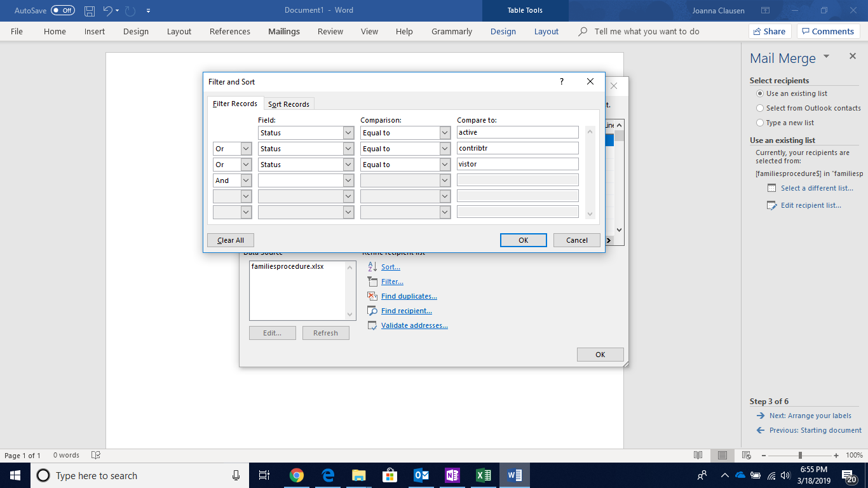Click the Print Layout view icon
868x488 pixels.
click(722, 455)
